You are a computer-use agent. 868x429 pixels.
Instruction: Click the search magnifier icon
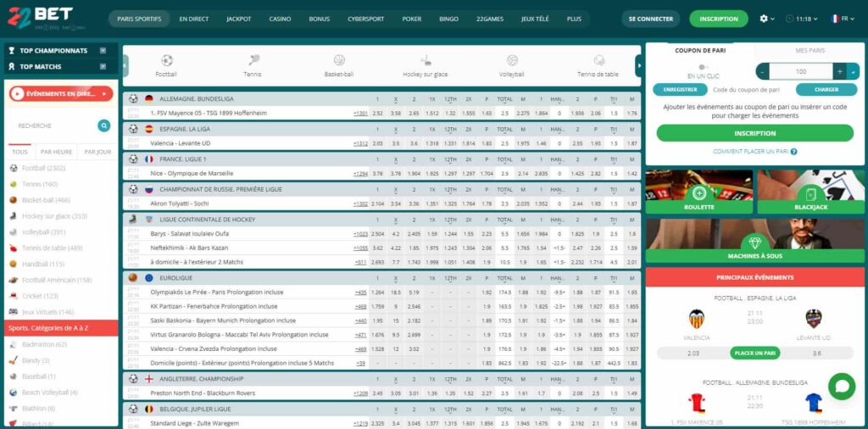(x=104, y=125)
